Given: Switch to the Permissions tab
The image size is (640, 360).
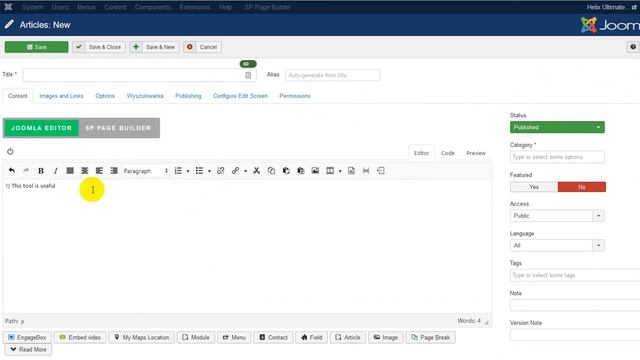Looking at the screenshot, I should pos(295,96).
